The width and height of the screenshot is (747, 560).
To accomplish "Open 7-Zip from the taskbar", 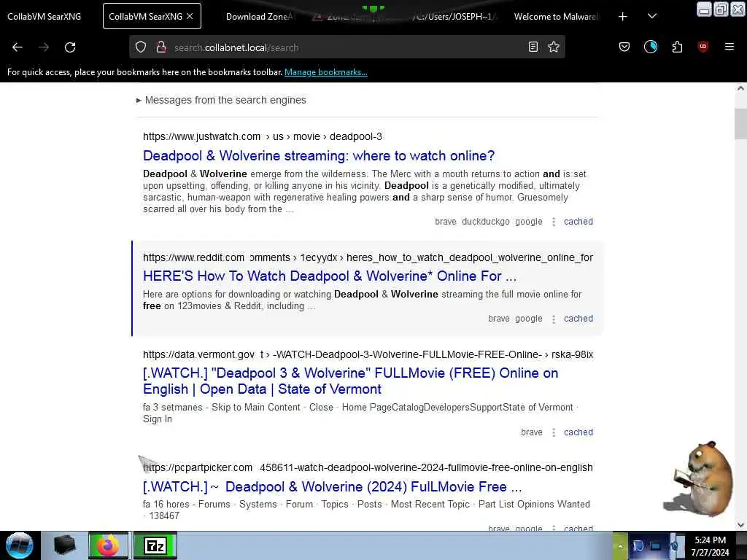I will (x=155, y=545).
